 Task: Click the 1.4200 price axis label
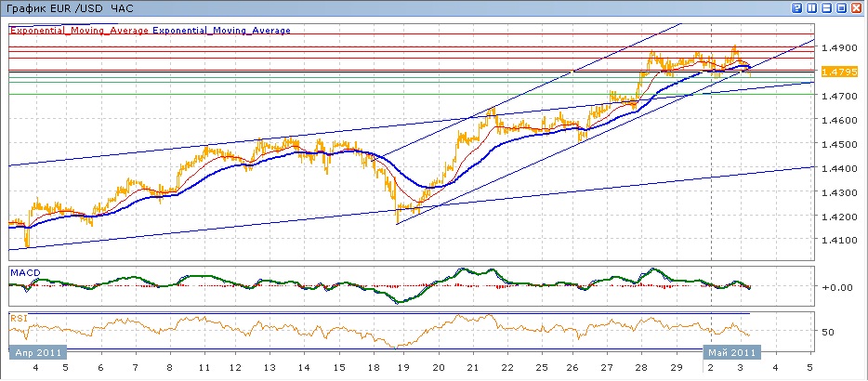point(840,216)
